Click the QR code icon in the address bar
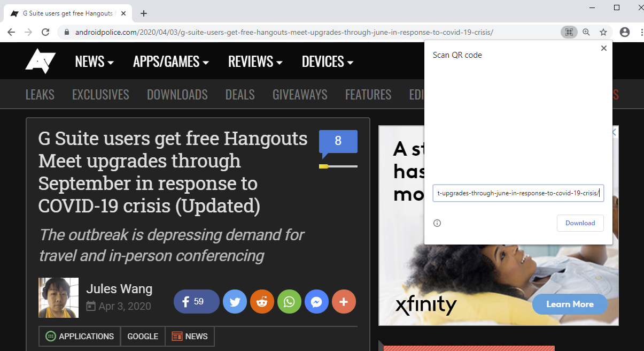The width and height of the screenshot is (644, 351). pyautogui.click(x=569, y=32)
